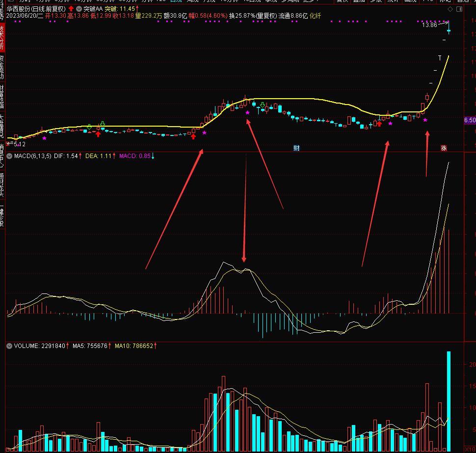The width and height of the screenshot is (476, 453).
Task: Click the magenta star under the mid-chart peak
Action: (x=247, y=113)
